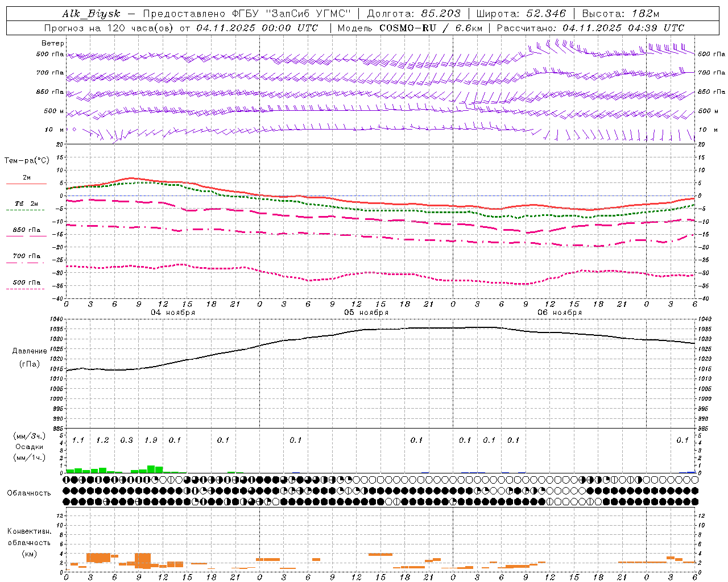Click the "850 гПа" temperature legend entry
728x582 pixels.
coord(26,230)
